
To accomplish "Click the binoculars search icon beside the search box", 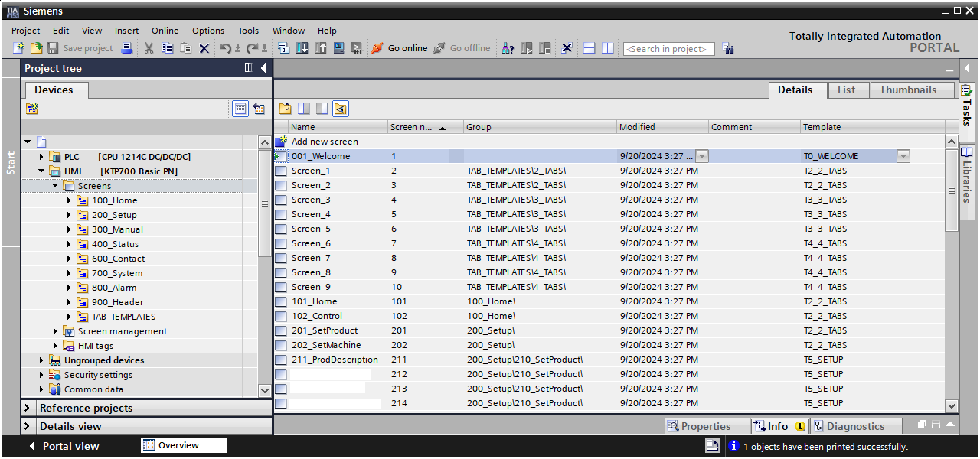I will (728, 48).
